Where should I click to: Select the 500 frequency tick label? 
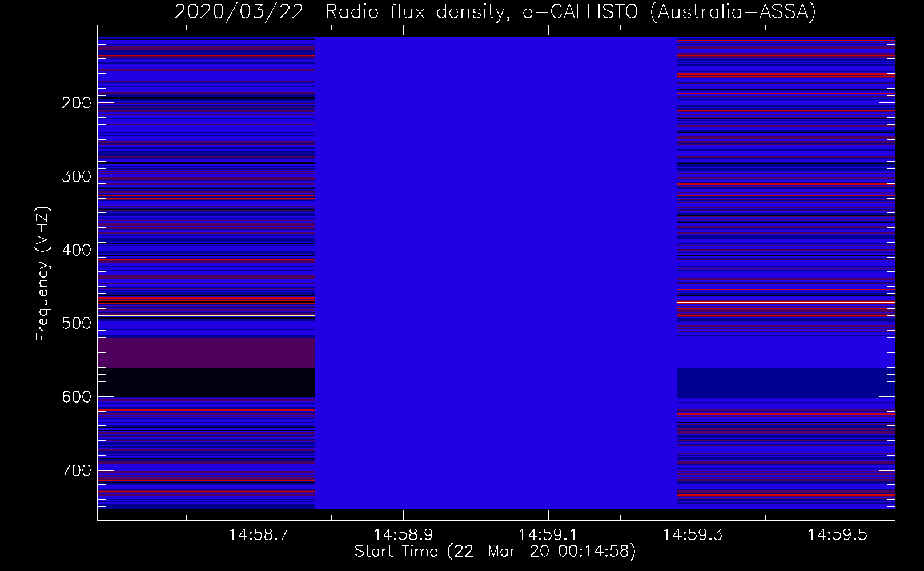77,324
